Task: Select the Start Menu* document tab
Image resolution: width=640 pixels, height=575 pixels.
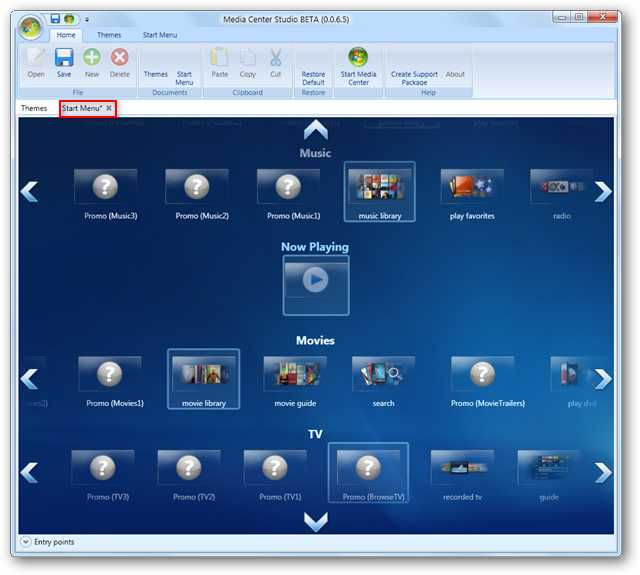Action: click(x=82, y=108)
